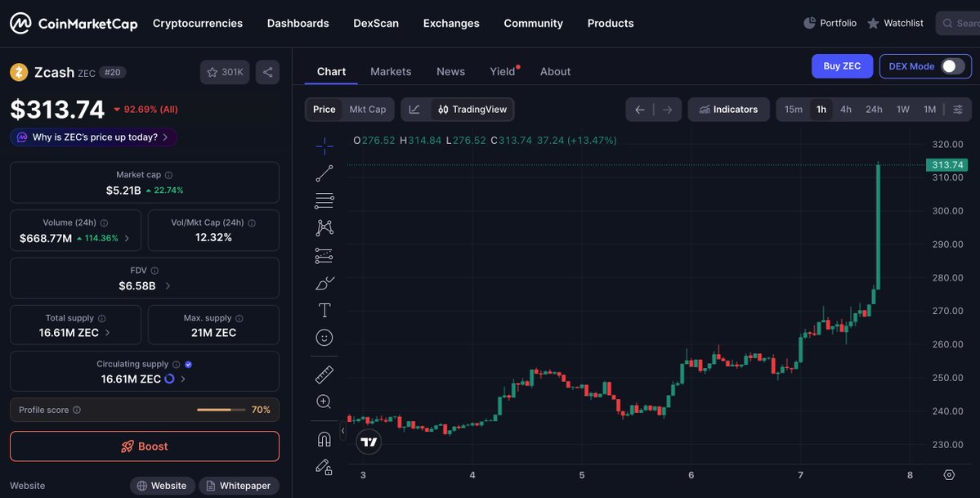Click the share icon next to Zcash
This screenshot has height=498, width=980.
coord(267,72)
